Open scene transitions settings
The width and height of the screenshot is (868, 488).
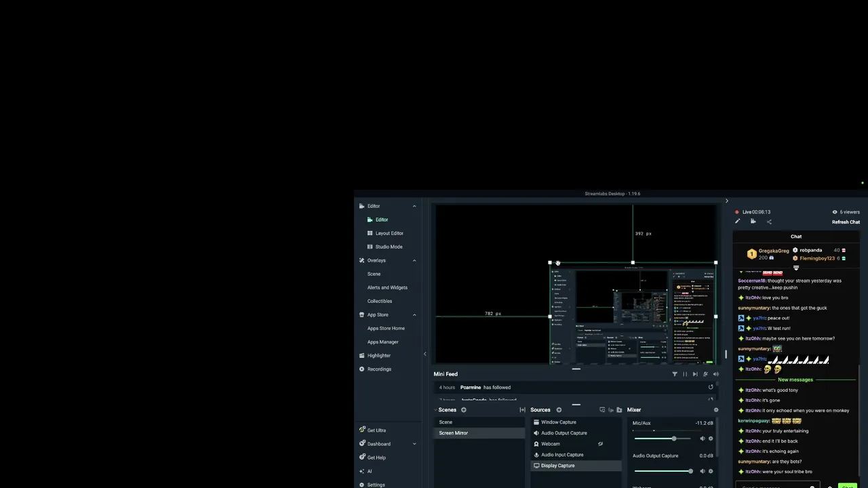522,410
